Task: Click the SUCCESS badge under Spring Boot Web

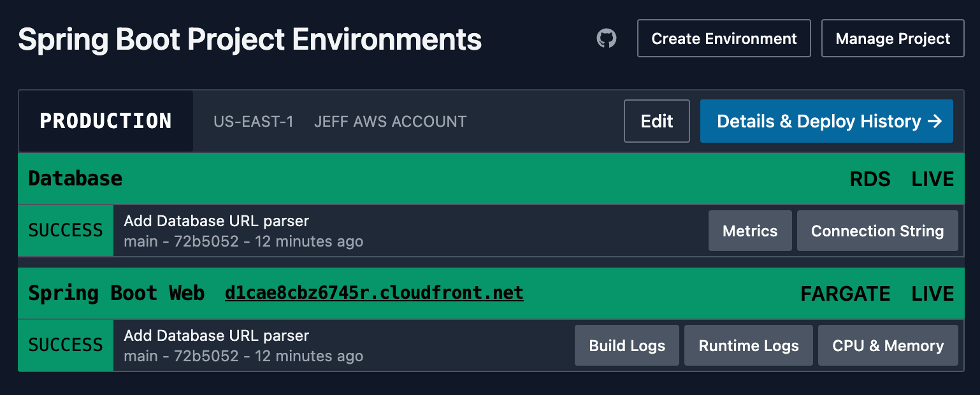Action: click(x=66, y=345)
